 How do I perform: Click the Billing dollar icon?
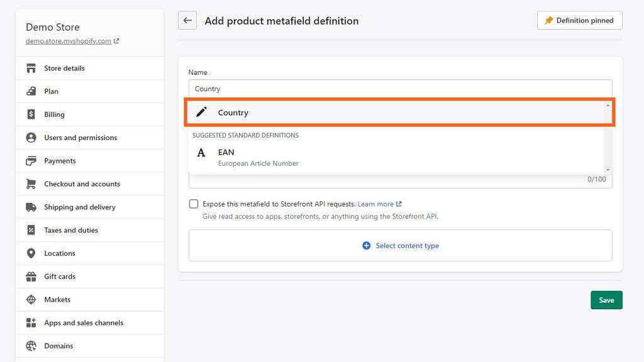(x=31, y=114)
